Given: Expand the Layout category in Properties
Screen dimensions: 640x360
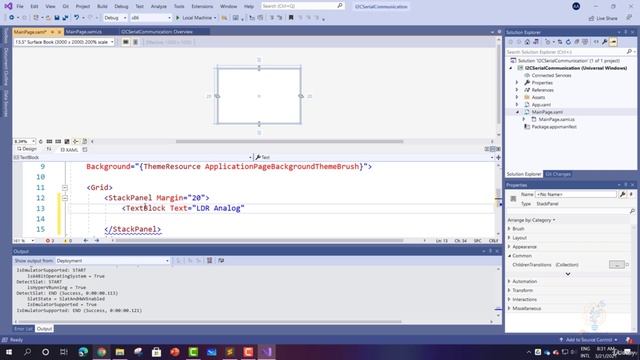Looking at the screenshot, I should (509, 238).
